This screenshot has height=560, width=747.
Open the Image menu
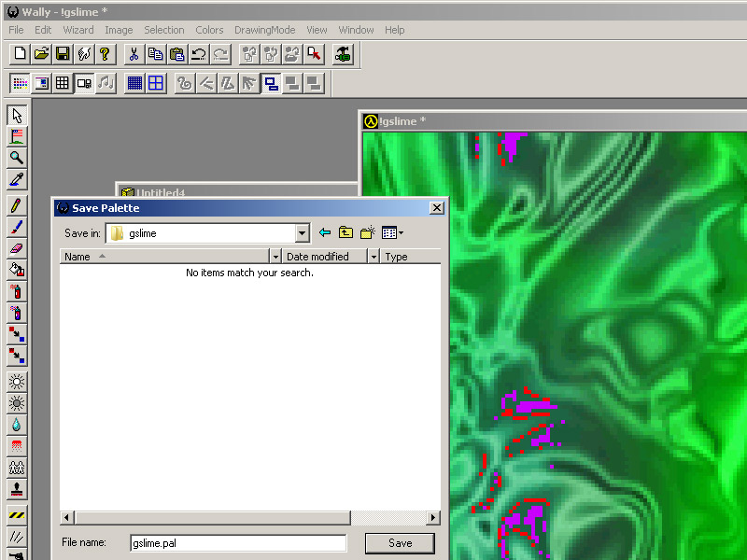[x=119, y=30]
